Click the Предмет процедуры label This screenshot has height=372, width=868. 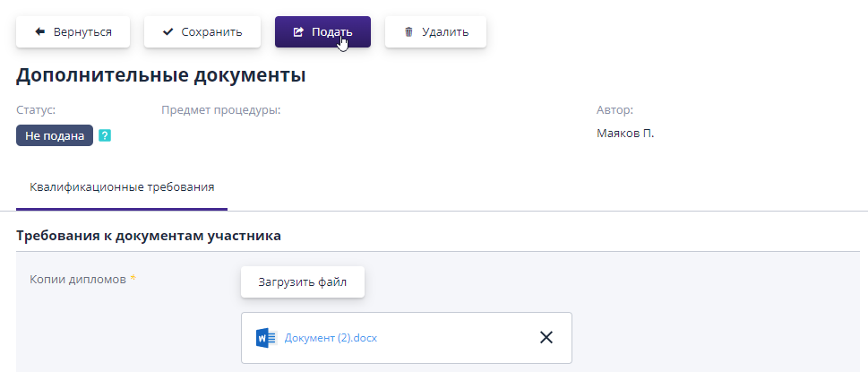point(221,110)
